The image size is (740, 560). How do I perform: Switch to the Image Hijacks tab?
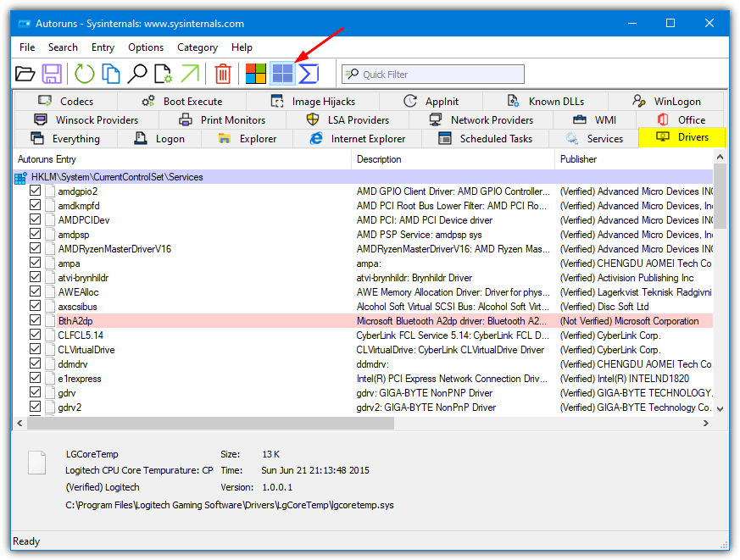click(x=313, y=101)
